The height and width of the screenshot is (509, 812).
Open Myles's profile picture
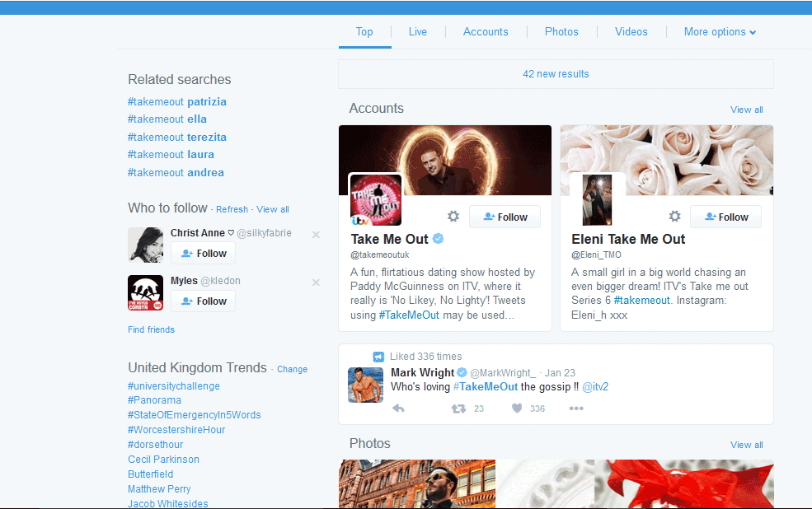pos(146,292)
